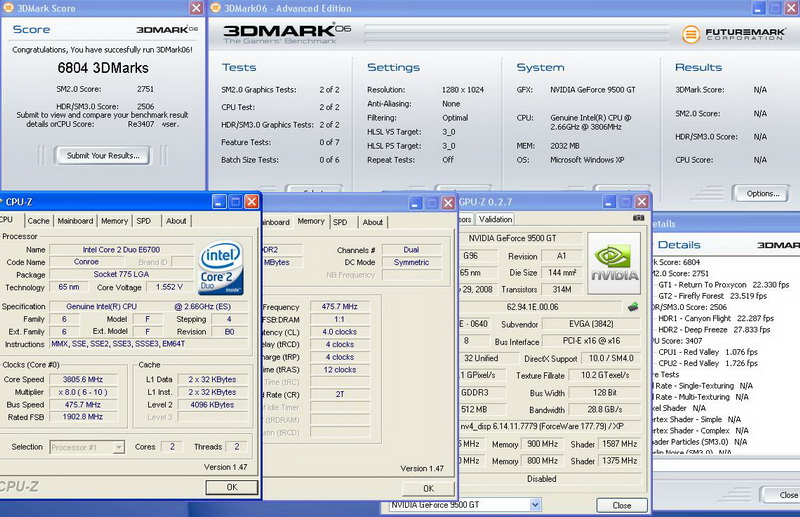800x517 pixels.
Task: Click the Subvendor EVGA (3842) field
Action: pyautogui.click(x=591, y=324)
